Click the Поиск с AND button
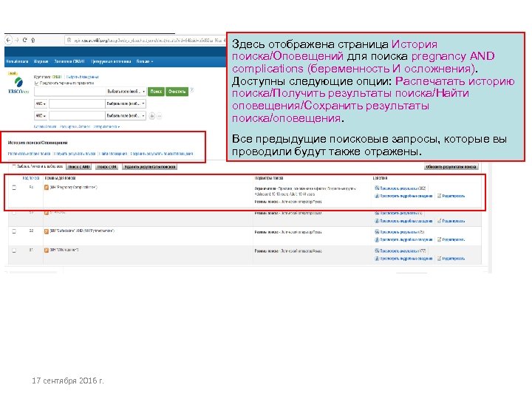Viewport: 532px width, 399px height. click(79, 167)
